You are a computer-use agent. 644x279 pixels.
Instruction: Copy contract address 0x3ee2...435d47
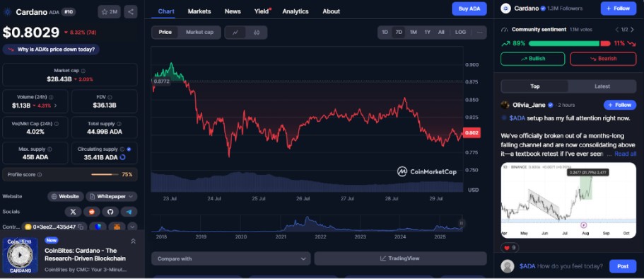pyautogui.click(x=81, y=227)
